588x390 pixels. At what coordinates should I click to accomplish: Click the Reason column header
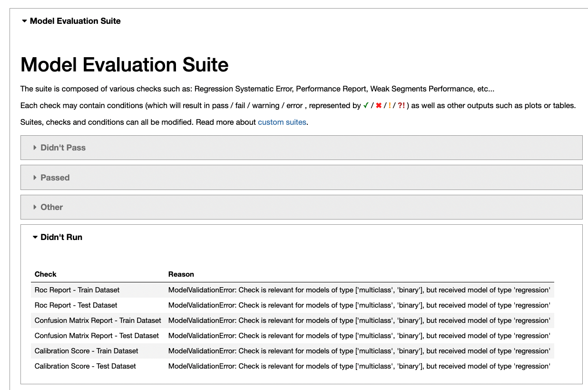pos(181,274)
